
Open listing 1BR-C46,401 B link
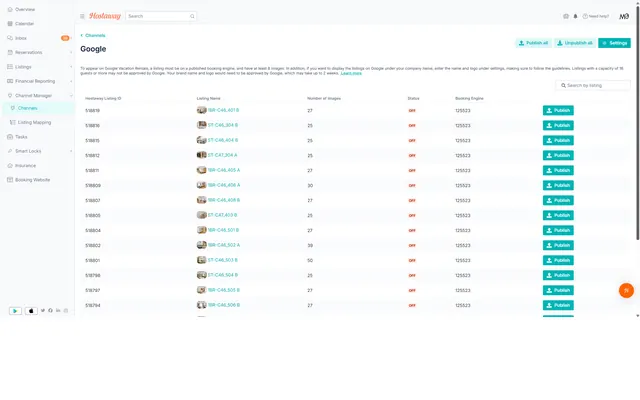click(x=223, y=110)
